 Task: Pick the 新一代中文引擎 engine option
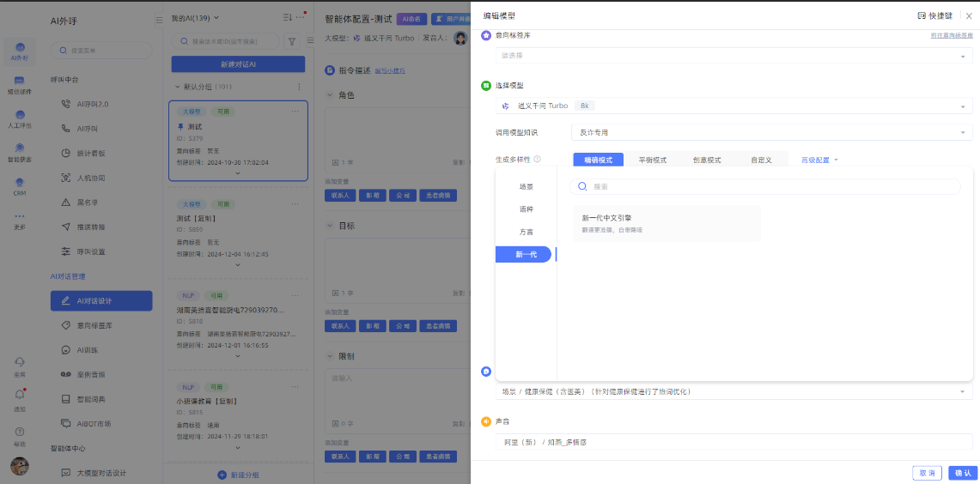[667, 223]
